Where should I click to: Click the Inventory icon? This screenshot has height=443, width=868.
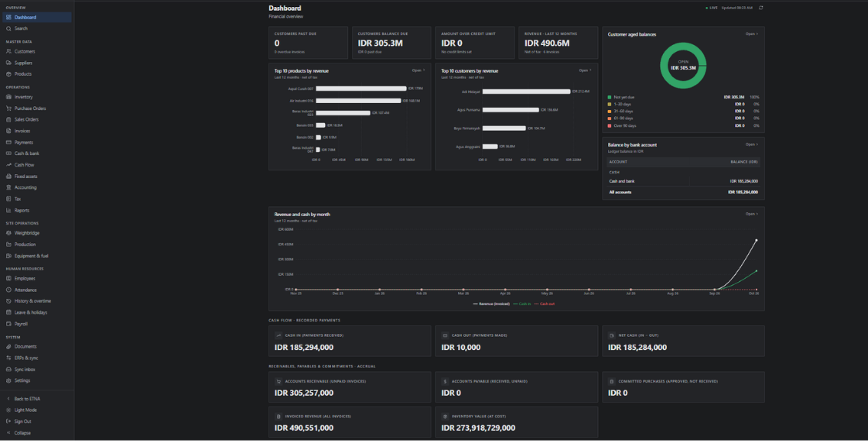9,97
